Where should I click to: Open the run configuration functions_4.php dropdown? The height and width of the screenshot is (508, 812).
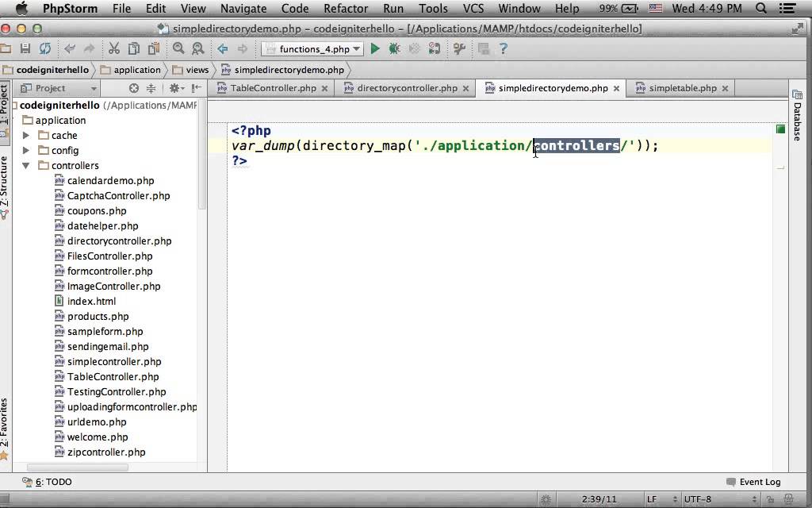click(312, 48)
